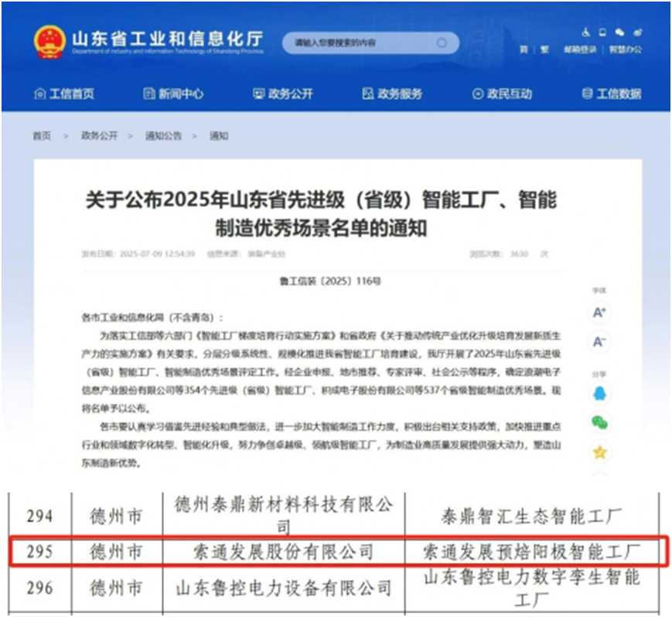Share to Qzone with star icon

pyautogui.click(x=599, y=452)
